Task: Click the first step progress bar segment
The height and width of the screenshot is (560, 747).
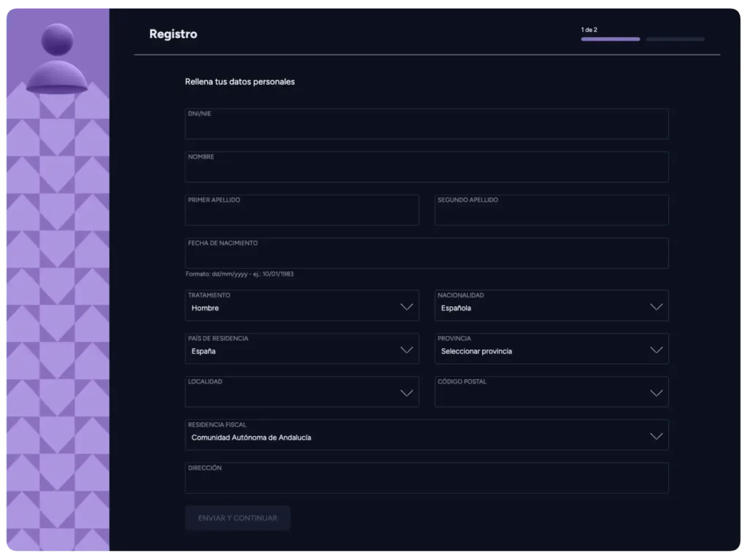Action: (x=610, y=39)
